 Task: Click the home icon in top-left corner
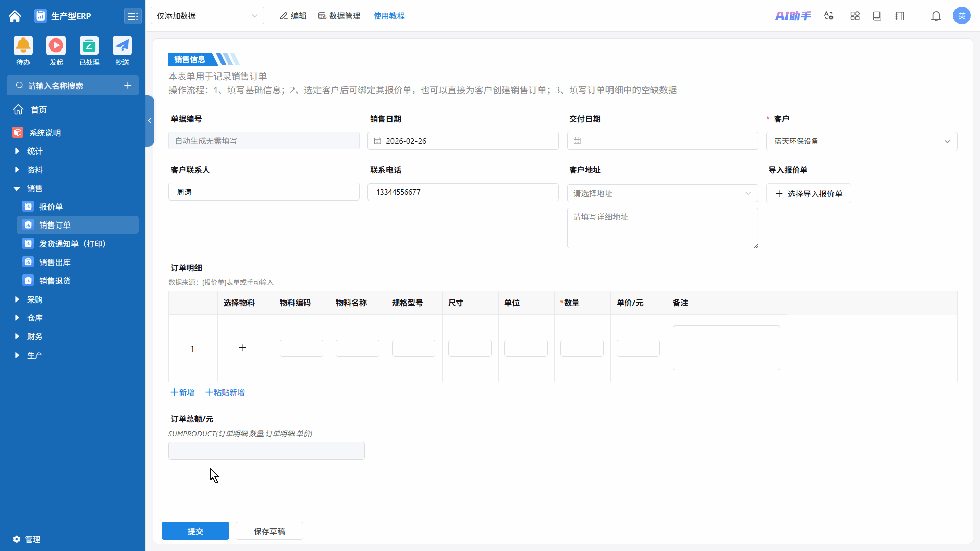tap(15, 16)
